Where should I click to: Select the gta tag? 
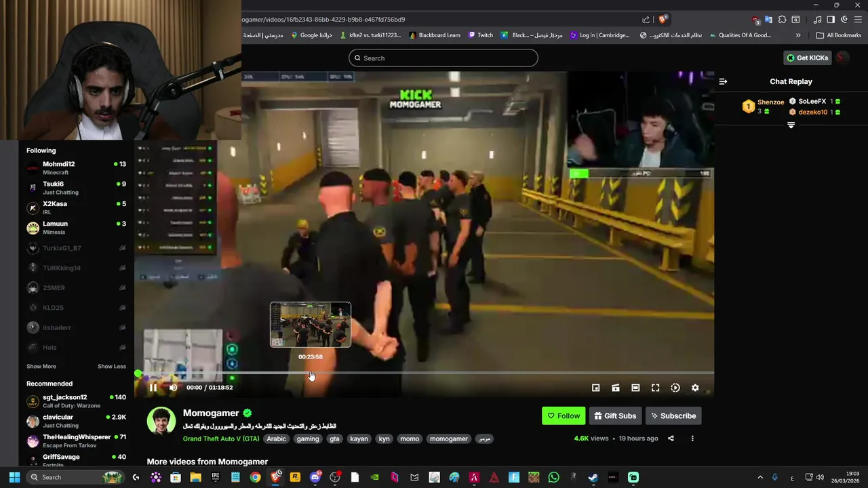point(334,439)
